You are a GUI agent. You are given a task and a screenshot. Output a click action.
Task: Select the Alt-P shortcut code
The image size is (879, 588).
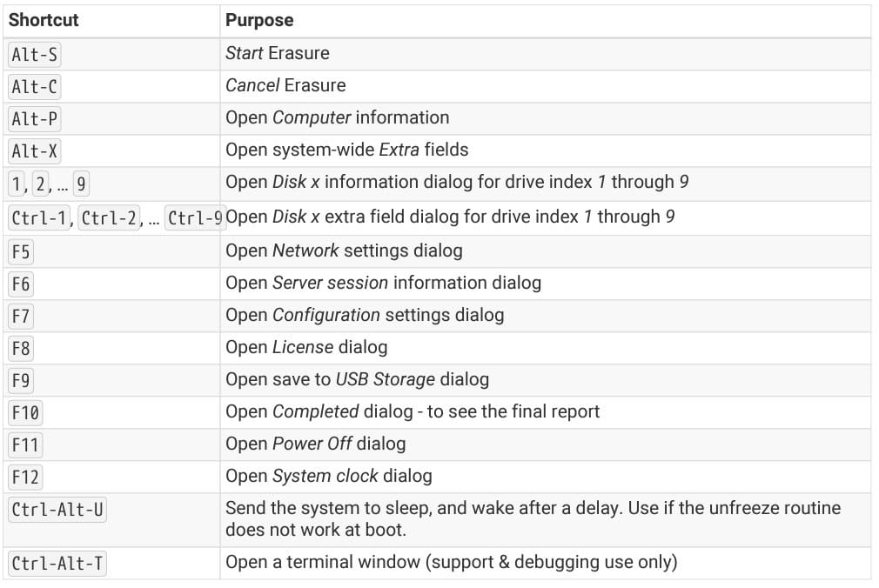(35, 118)
